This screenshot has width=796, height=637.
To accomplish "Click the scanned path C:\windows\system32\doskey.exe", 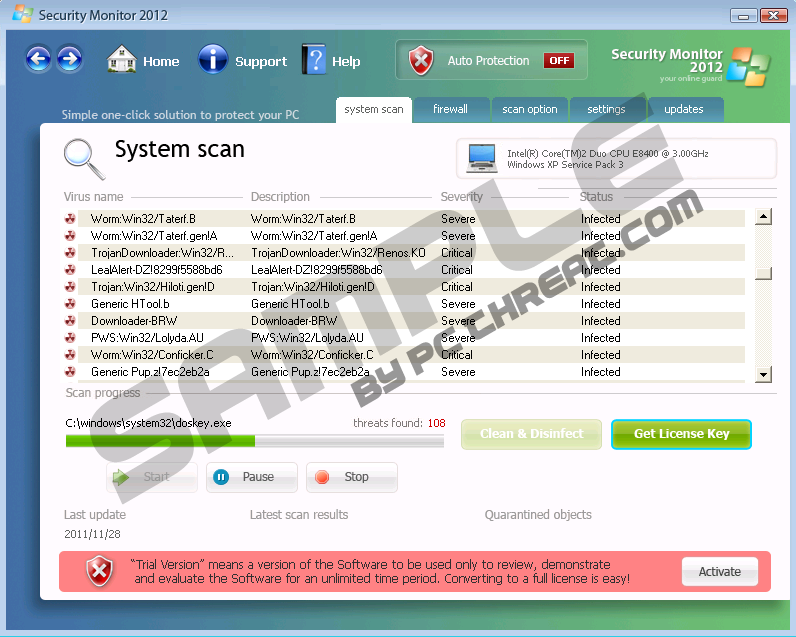I will click(148, 423).
